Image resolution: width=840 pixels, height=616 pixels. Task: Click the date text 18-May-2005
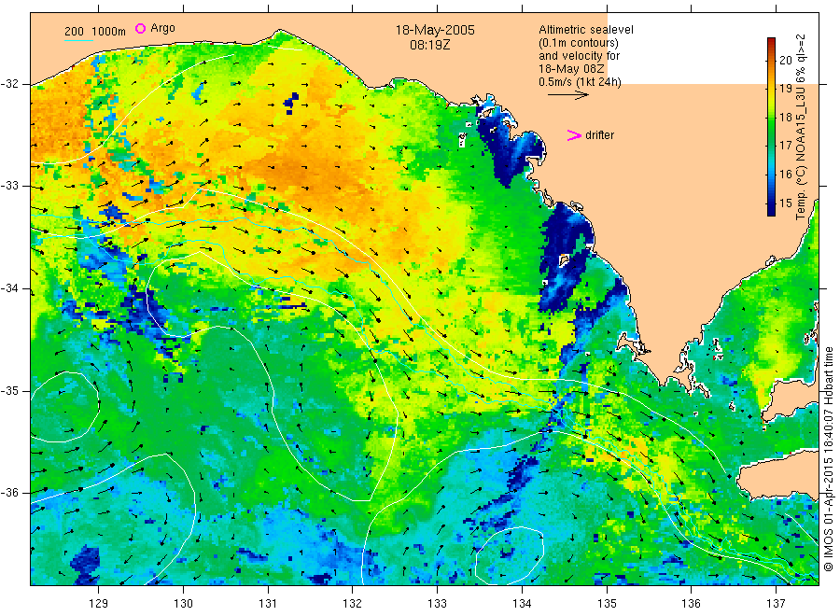(435, 30)
